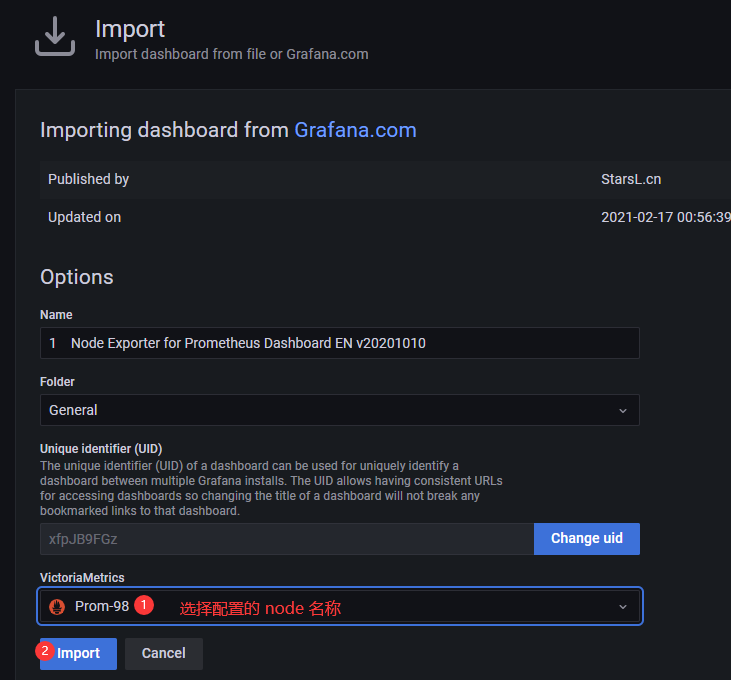Click the Cancel button
Viewport: 731px width, 680px height.
coord(164,653)
